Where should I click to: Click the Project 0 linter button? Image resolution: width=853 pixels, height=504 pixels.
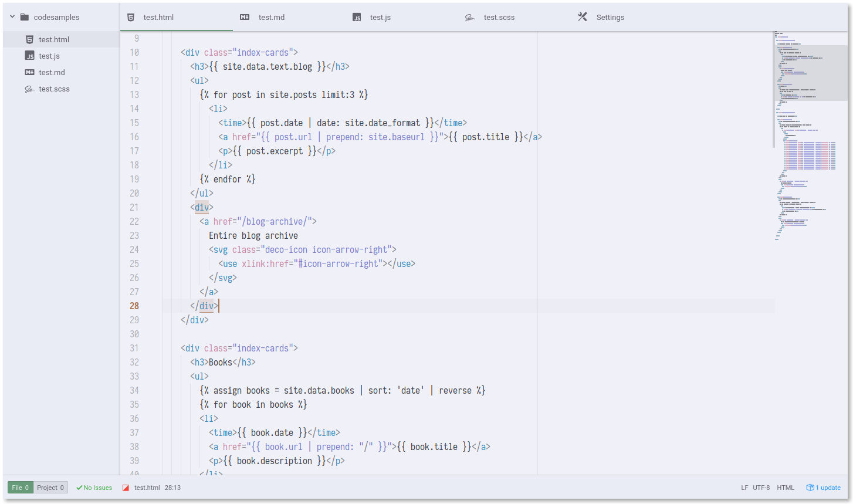tap(50, 488)
